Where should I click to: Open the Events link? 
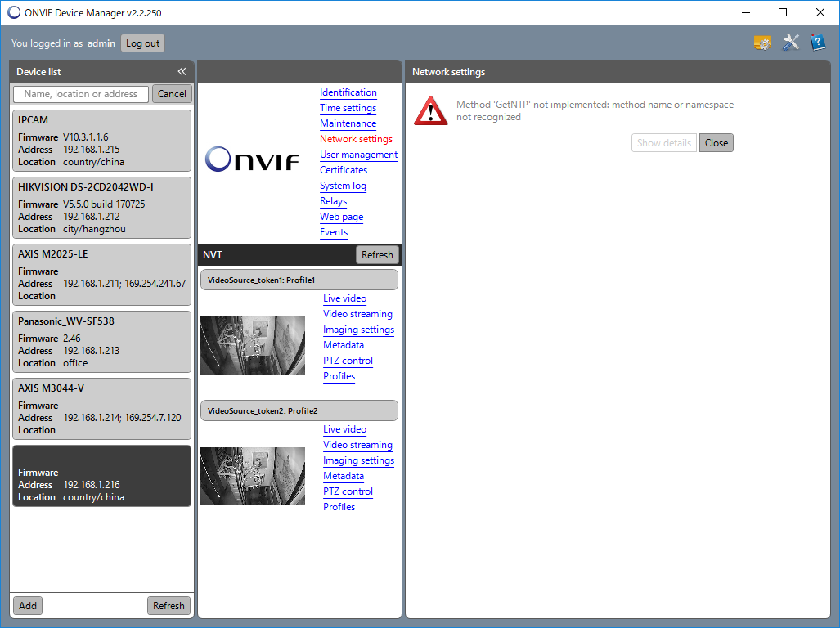pos(334,232)
